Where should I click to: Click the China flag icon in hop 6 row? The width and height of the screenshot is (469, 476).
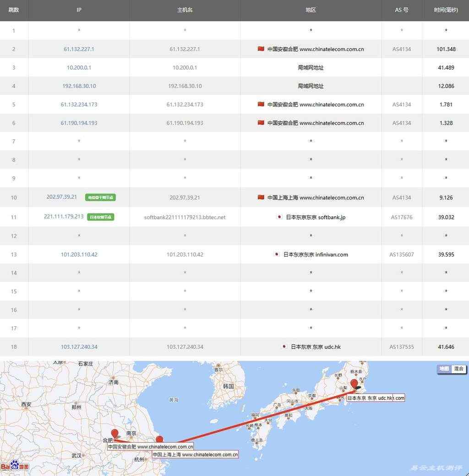click(261, 122)
